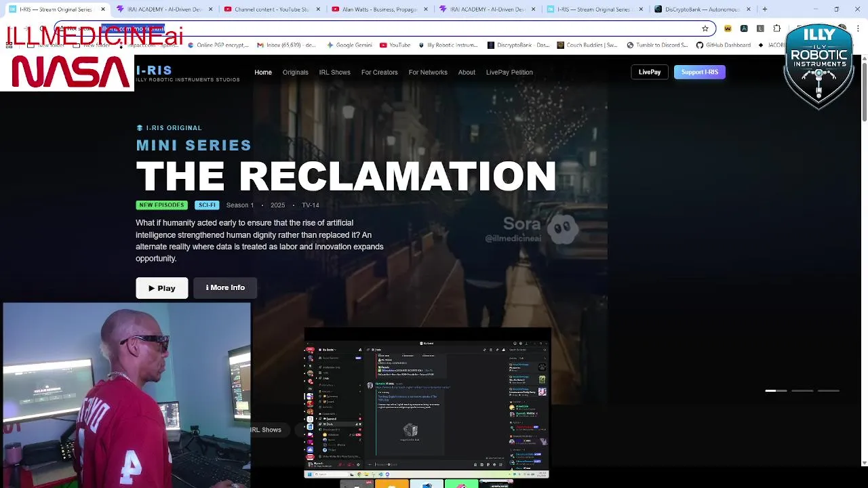The image size is (868, 488).
Task: Open the About page
Action: pos(467,72)
